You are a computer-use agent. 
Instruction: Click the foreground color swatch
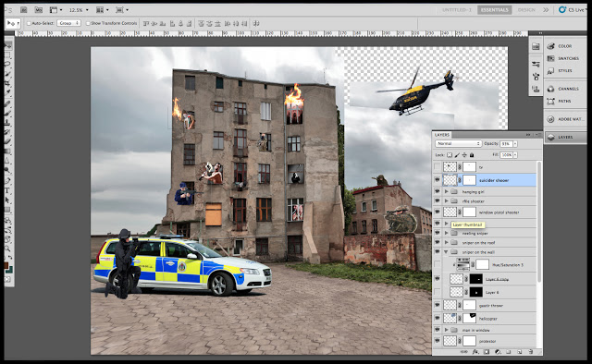[6, 265]
